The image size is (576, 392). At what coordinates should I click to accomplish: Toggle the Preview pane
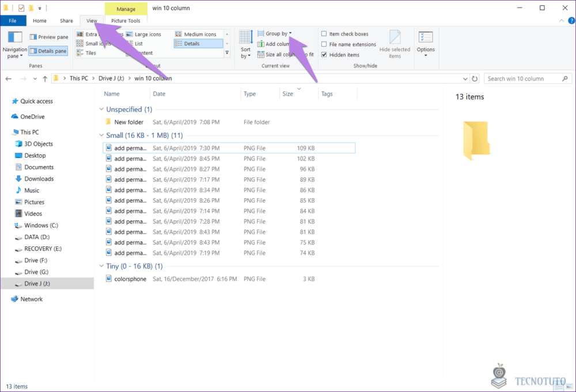click(49, 37)
